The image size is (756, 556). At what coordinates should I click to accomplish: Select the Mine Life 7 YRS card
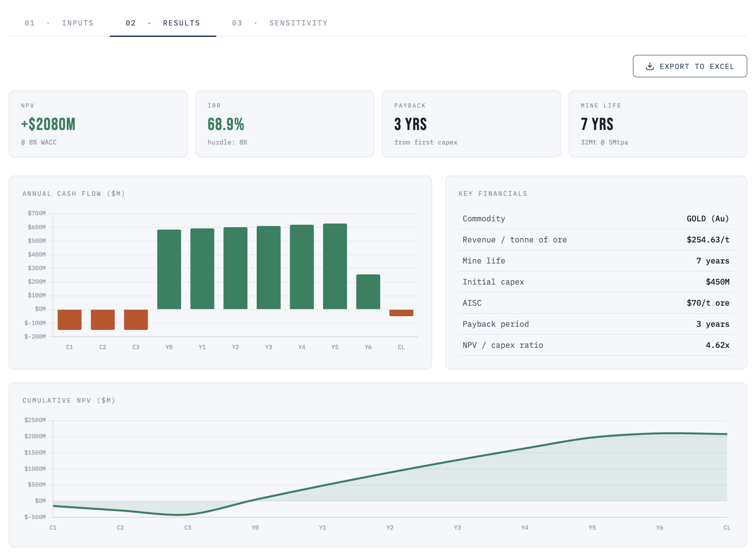[658, 124]
